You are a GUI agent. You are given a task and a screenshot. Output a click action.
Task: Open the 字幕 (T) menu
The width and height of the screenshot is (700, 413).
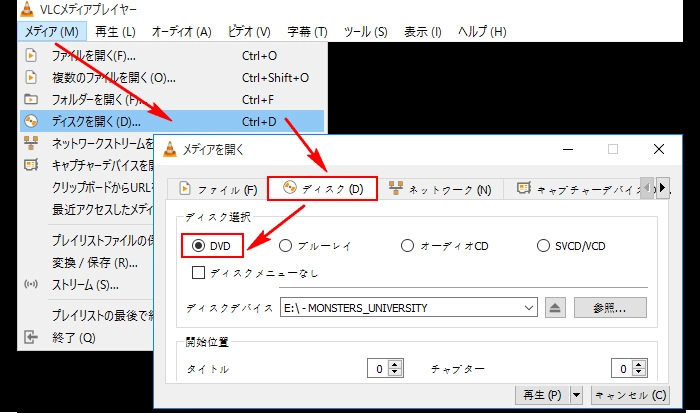pyautogui.click(x=307, y=32)
